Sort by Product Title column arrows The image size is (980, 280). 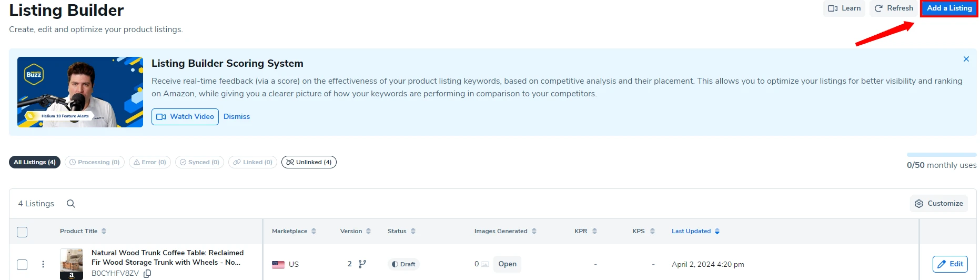(x=104, y=231)
